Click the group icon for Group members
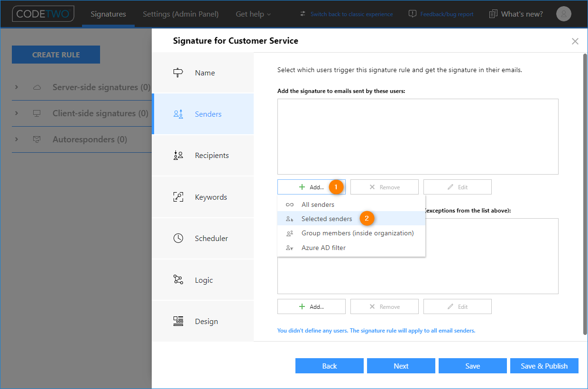 click(x=290, y=233)
